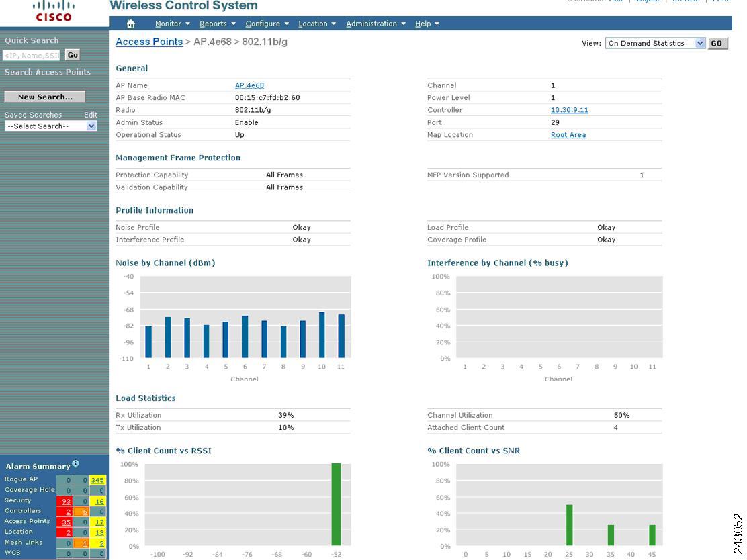Focus the Quick Search input field
Viewport: 747px width, 560px height.
[x=32, y=55]
